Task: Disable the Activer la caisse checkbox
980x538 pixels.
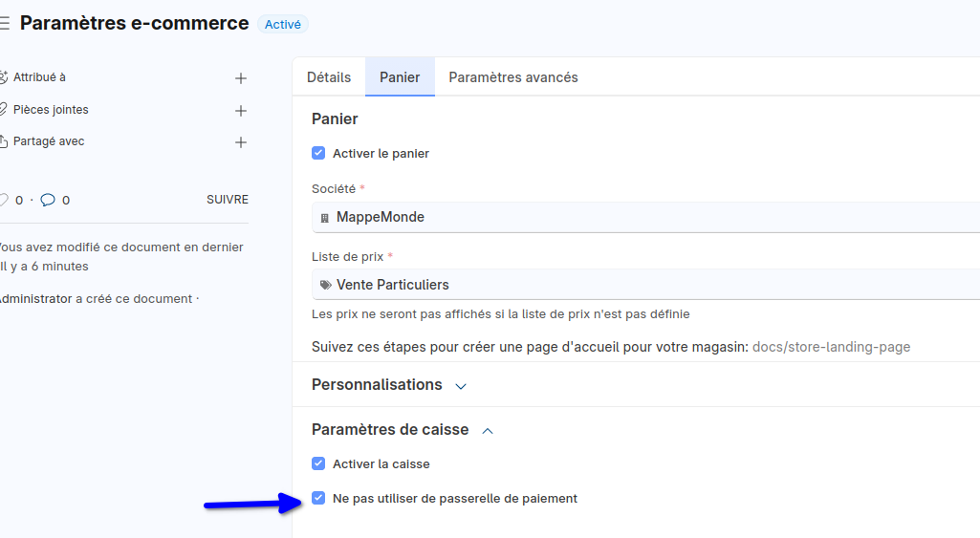Action: [x=318, y=463]
